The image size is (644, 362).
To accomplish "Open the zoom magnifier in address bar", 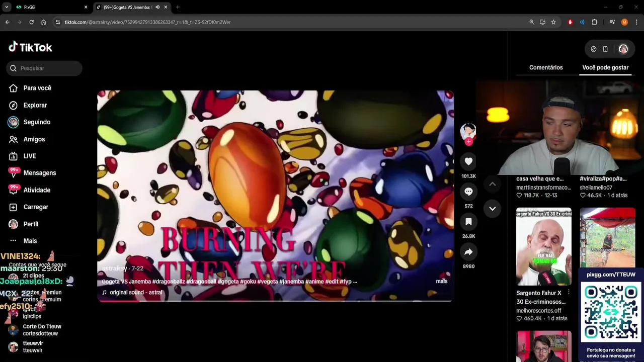I will click(x=532, y=22).
